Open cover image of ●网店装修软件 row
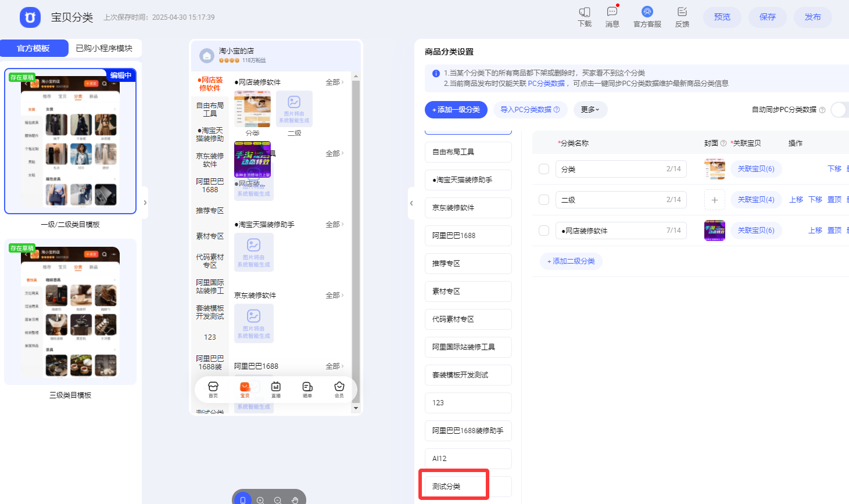This screenshot has height=504, width=849. click(715, 231)
